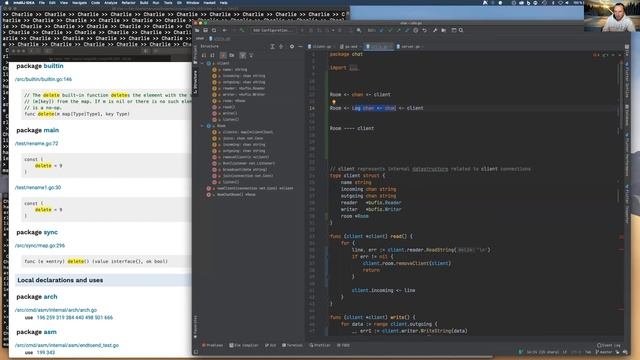Select the read() method in Structure tree

point(229,107)
